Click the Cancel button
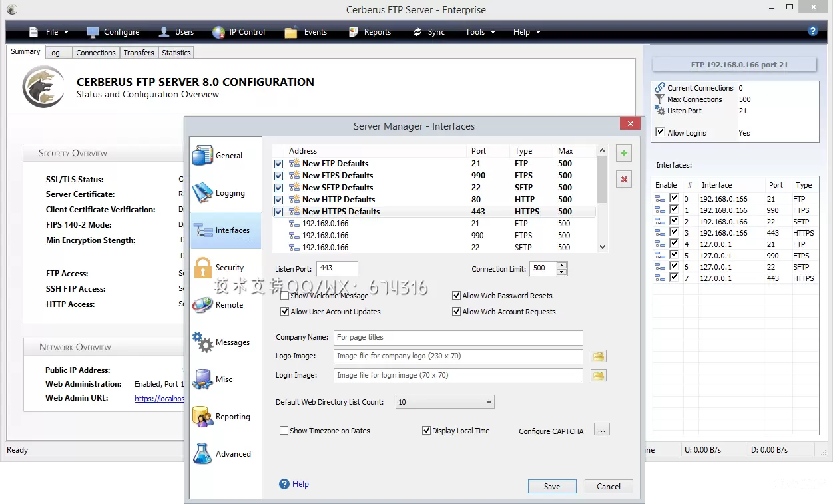The width and height of the screenshot is (833, 504). coord(609,486)
